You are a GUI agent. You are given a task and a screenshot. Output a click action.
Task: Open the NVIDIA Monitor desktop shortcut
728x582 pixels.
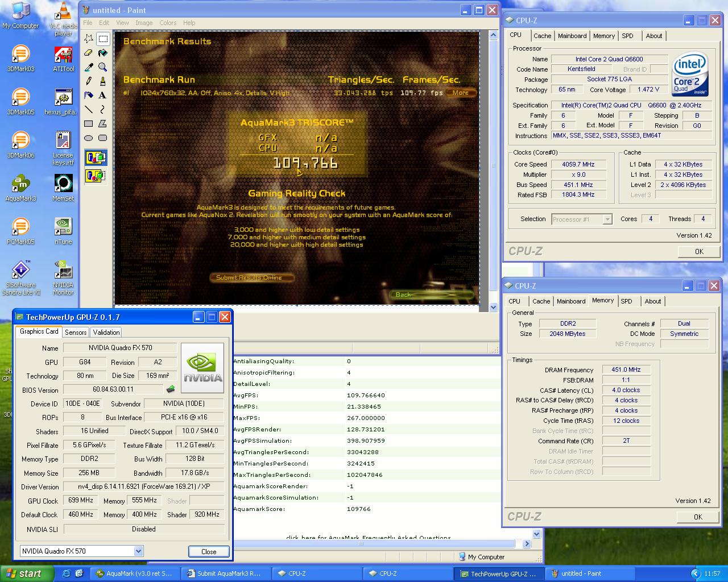click(x=63, y=278)
